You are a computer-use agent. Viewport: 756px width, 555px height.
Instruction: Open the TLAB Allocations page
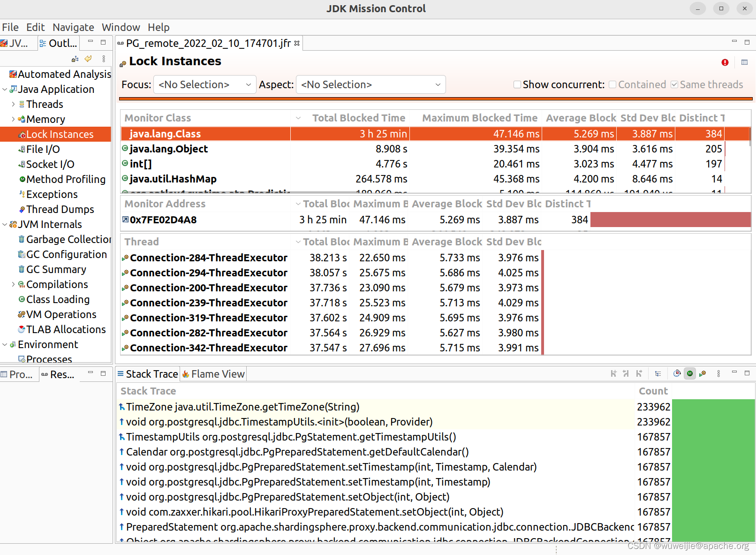pyautogui.click(x=62, y=329)
